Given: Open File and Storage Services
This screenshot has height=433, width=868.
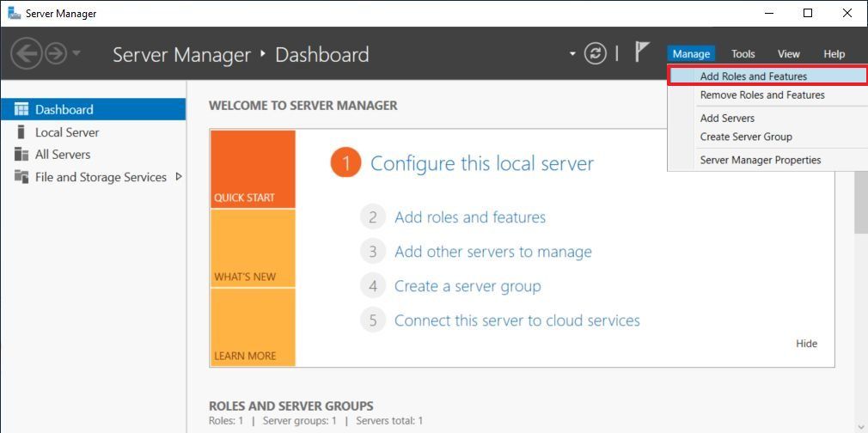Looking at the screenshot, I should coord(93,177).
